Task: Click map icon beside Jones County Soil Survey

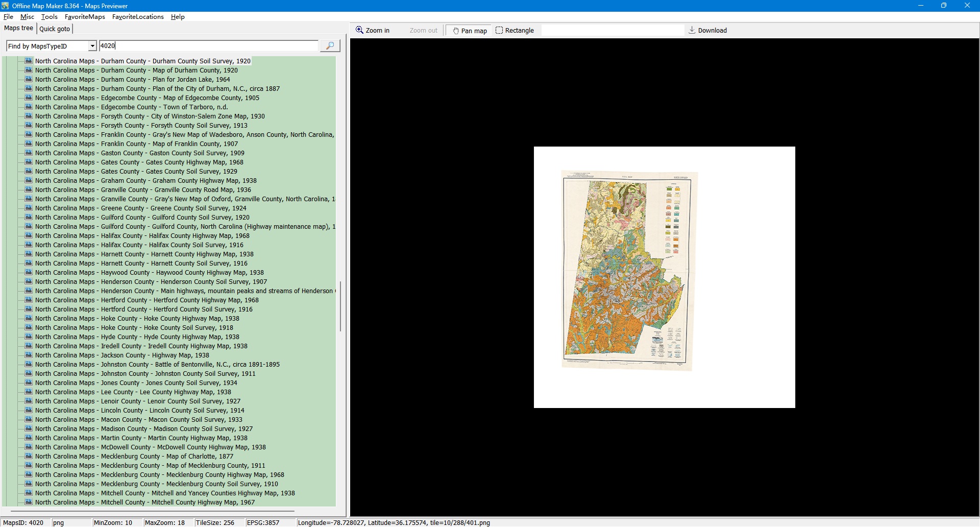Action: click(29, 382)
